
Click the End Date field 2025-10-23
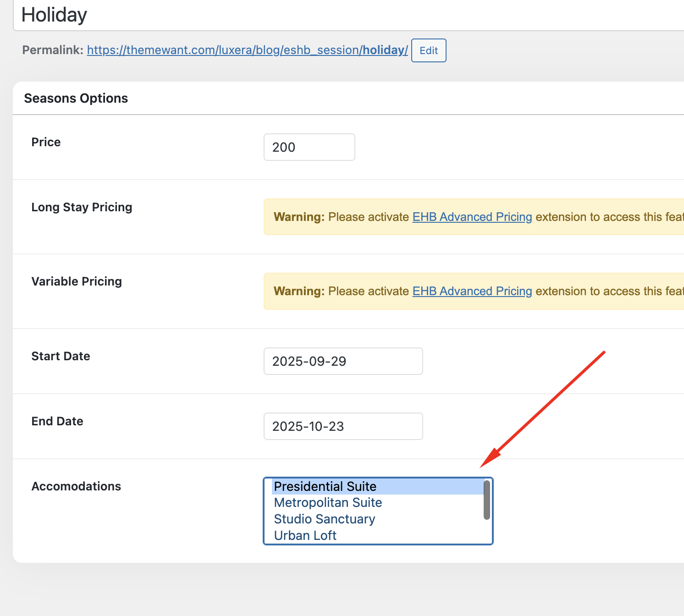343,426
